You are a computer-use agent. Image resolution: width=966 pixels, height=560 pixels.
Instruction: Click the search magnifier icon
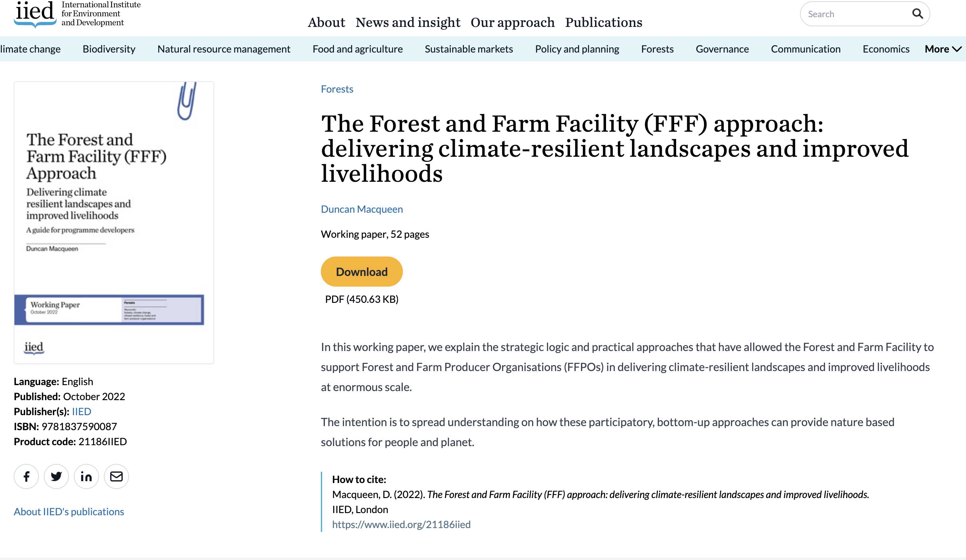[x=917, y=14]
